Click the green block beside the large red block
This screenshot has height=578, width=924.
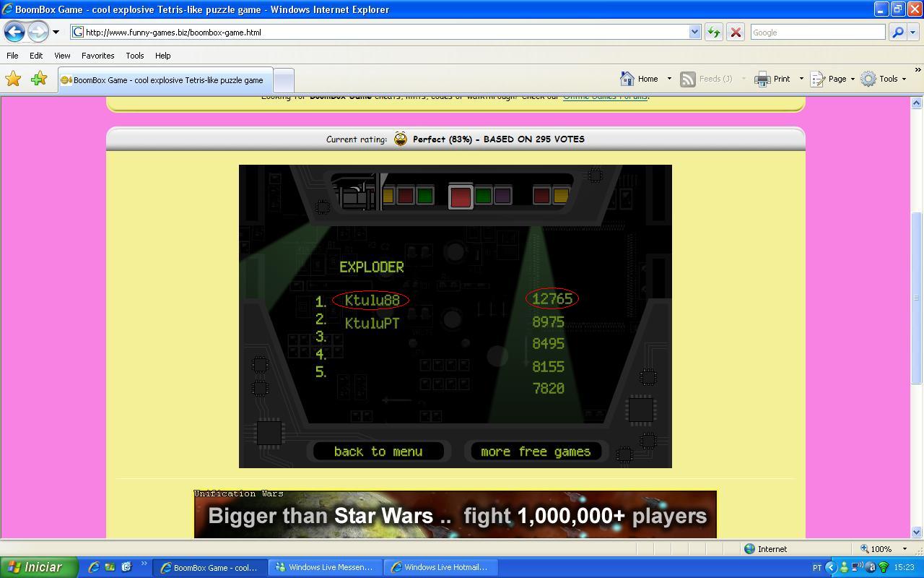pyautogui.click(x=483, y=195)
